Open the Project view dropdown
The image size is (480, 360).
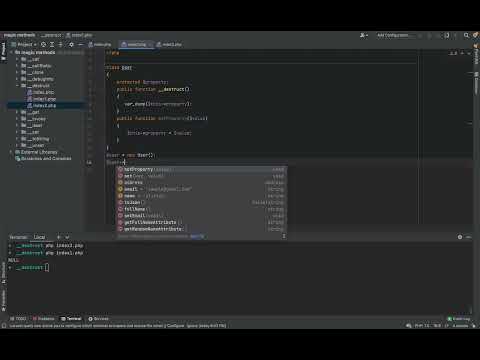click(x=24, y=44)
